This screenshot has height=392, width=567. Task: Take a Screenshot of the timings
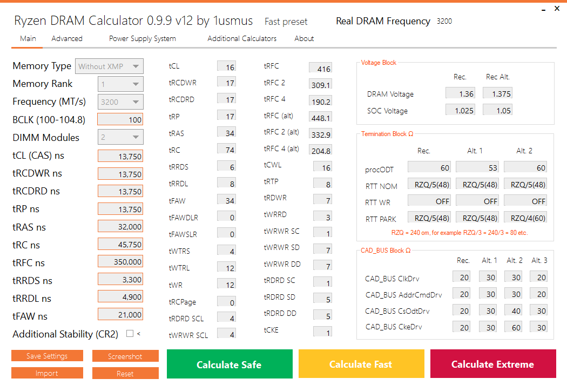point(125,356)
